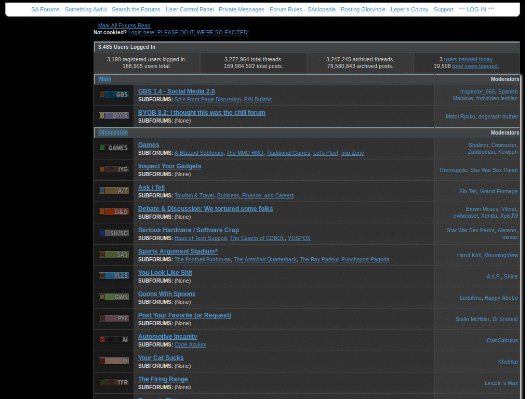Open Inspect Your Gadgets forum
Viewport: 532px width, 399px height.
point(170,166)
